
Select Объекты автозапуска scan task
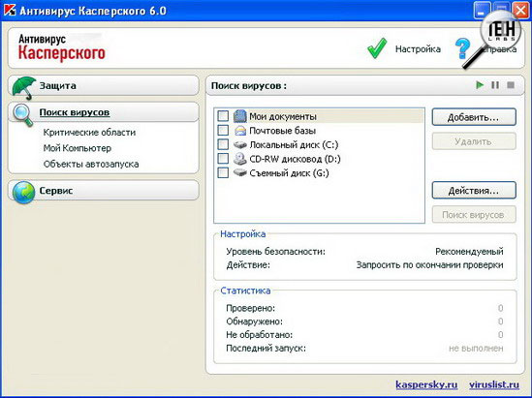(91, 164)
